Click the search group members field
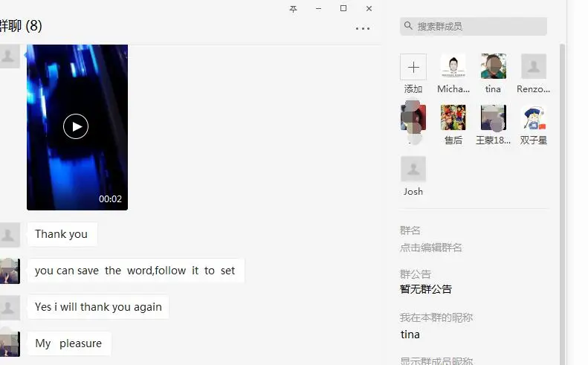This screenshot has height=365, width=588. tap(474, 26)
